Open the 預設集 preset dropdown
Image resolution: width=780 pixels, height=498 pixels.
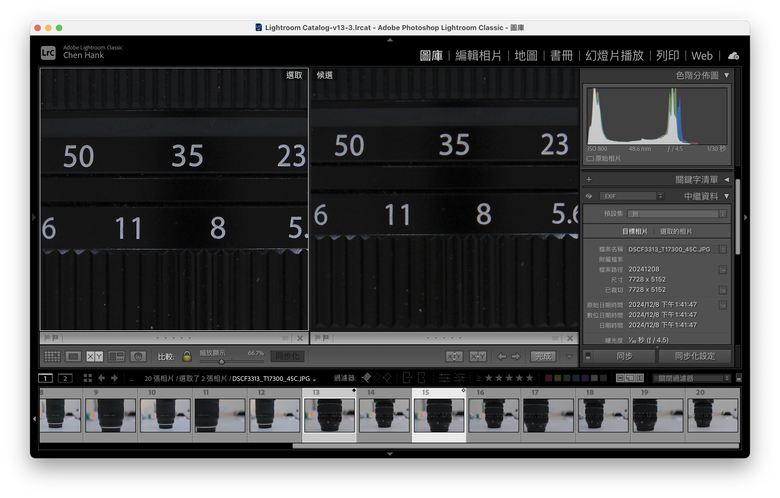[677, 213]
